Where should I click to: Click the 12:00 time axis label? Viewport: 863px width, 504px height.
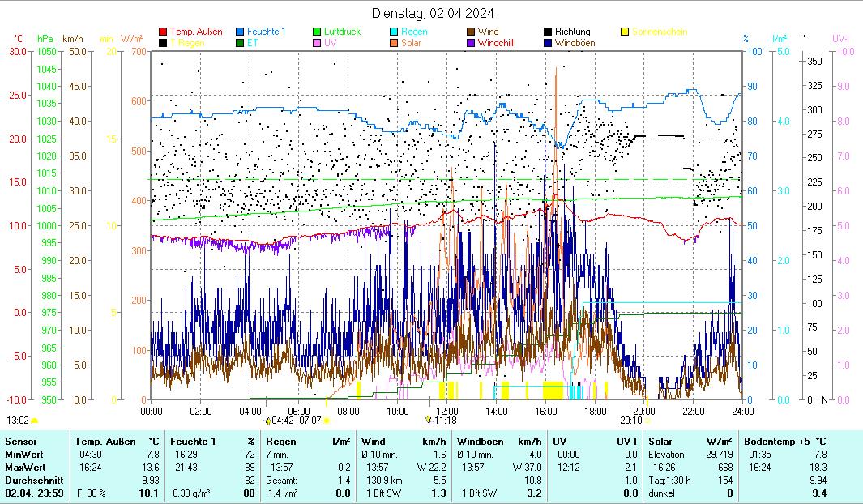tap(446, 411)
